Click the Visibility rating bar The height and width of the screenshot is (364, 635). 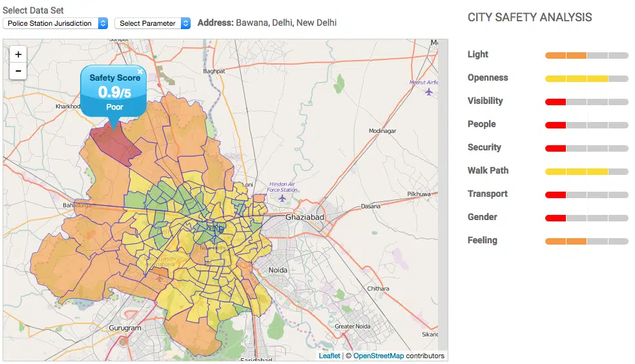[x=587, y=102]
